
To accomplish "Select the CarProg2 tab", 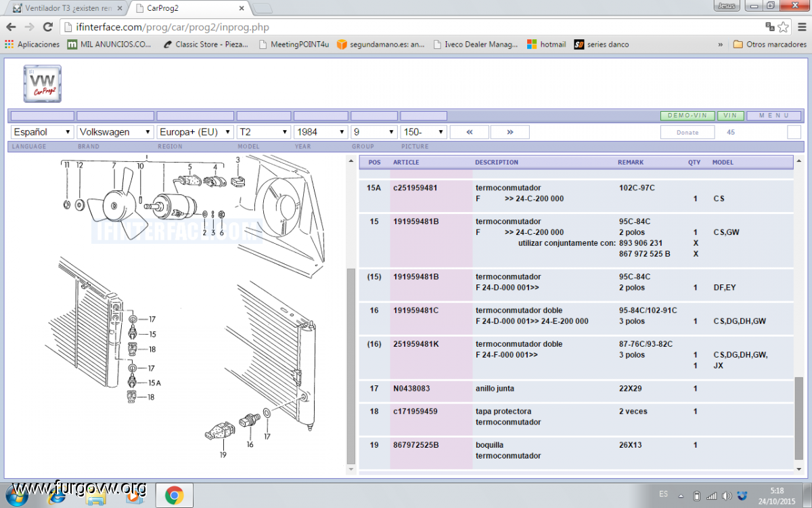I will [189, 8].
